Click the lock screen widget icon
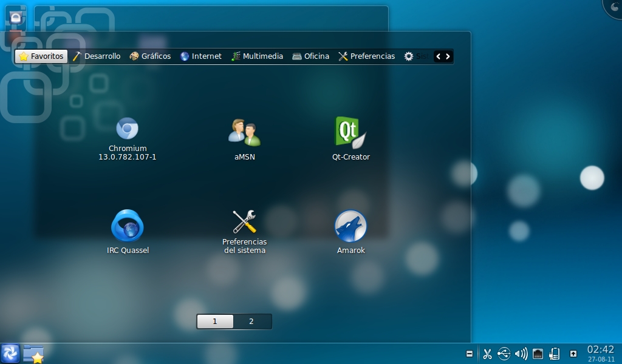The image size is (622, 364). coord(15,18)
